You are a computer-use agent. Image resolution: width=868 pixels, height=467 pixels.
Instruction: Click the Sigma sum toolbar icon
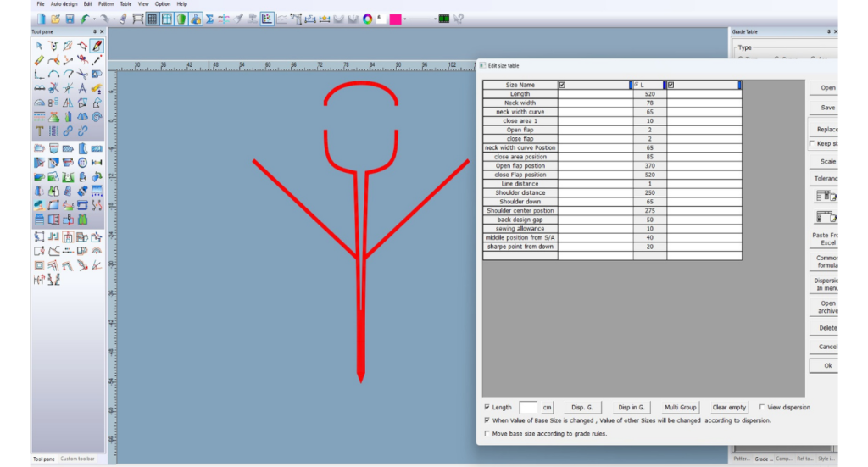tap(210, 19)
